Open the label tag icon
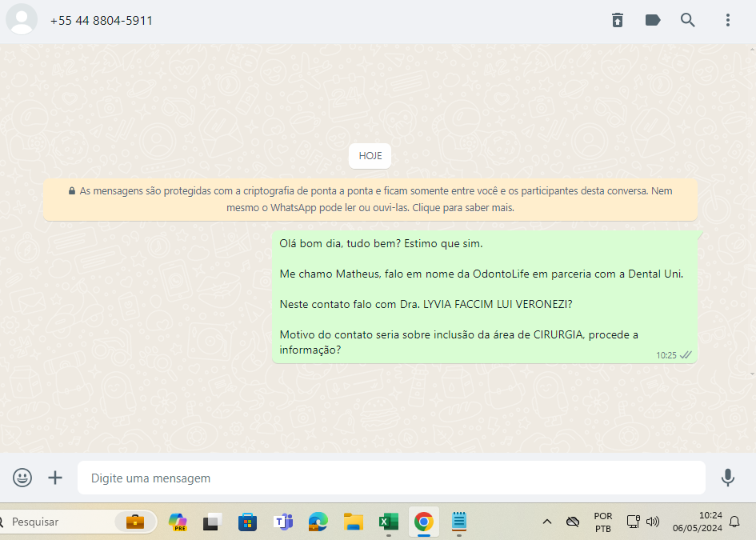This screenshot has height=540, width=756. [x=652, y=20]
